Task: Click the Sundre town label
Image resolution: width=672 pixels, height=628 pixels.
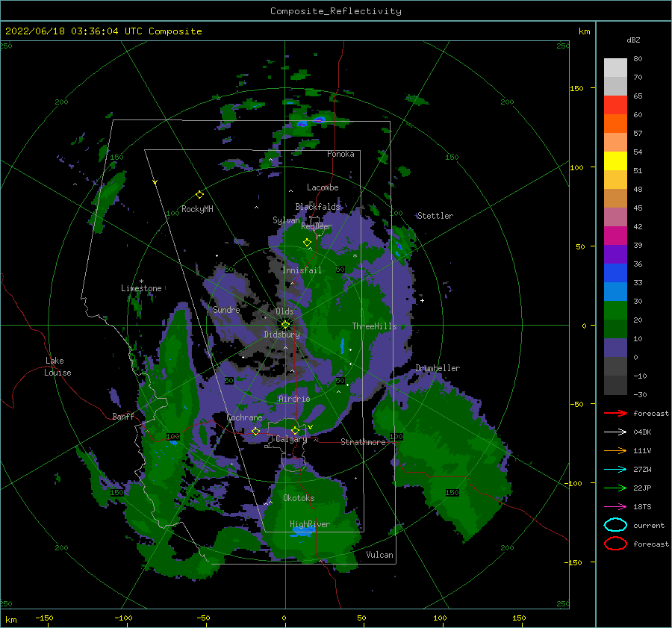Action: point(226,310)
